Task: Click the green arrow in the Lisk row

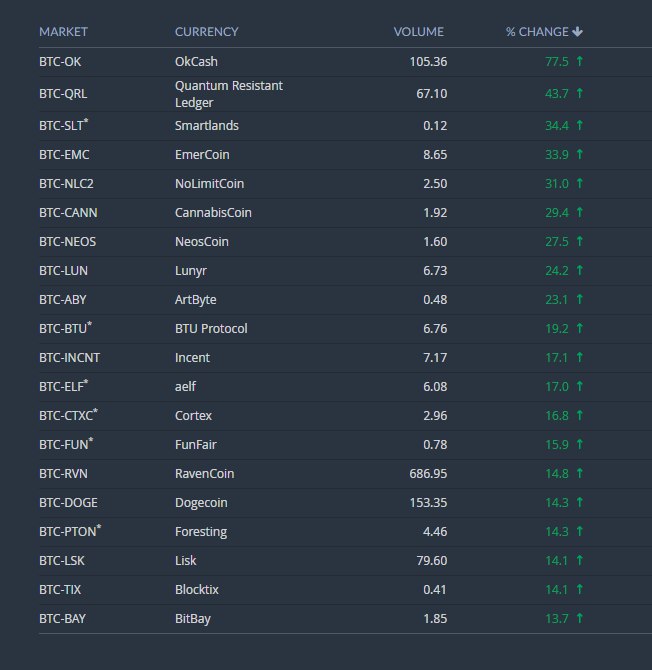Action: (x=579, y=560)
